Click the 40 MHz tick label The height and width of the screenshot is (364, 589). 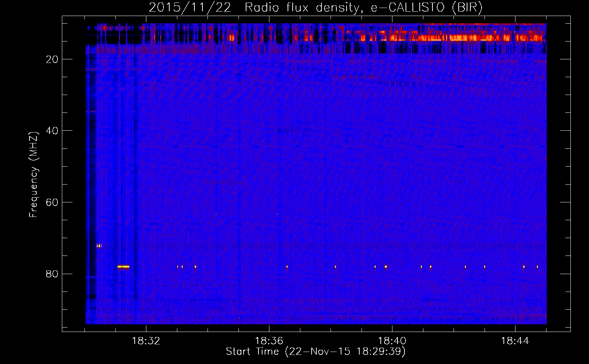(52, 131)
